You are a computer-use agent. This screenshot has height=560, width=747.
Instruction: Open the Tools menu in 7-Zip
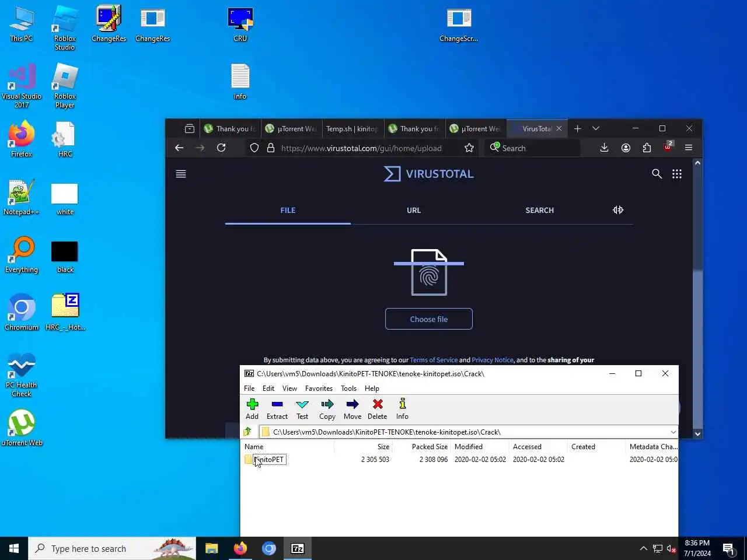click(348, 388)
